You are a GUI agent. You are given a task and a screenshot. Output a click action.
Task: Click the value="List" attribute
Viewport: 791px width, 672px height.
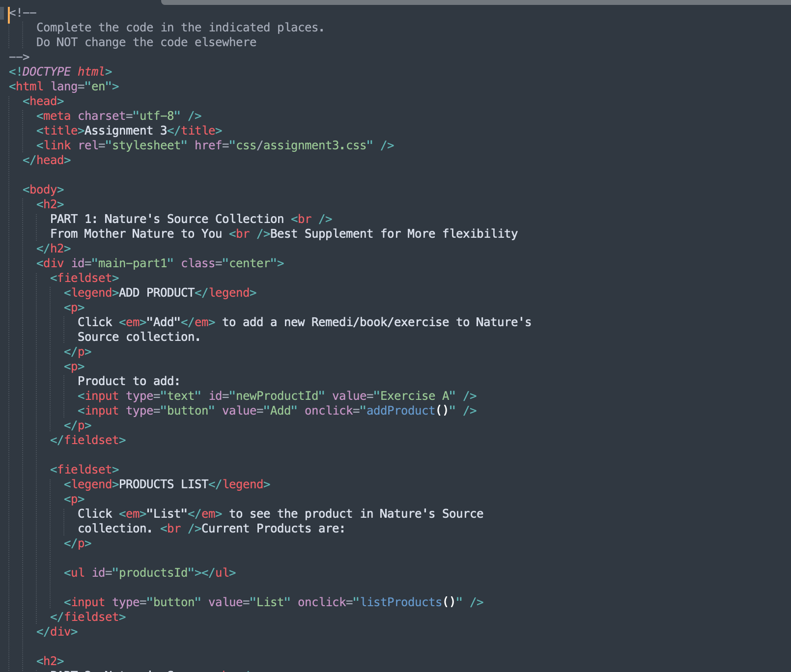click(250, 602)
